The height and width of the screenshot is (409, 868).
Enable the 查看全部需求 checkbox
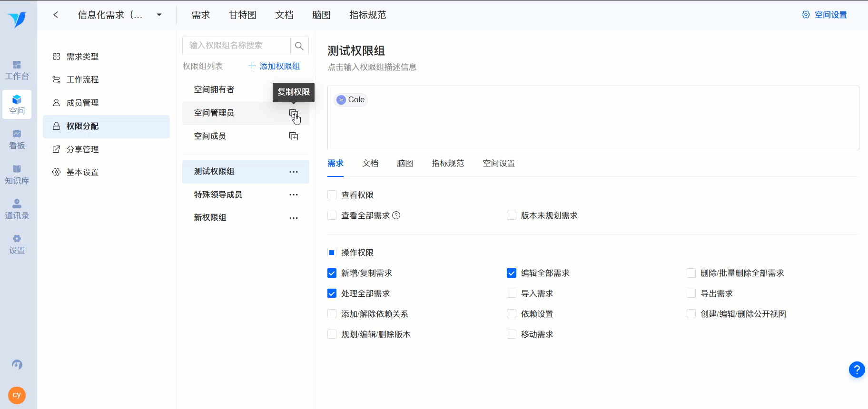click(x=332, y=215)
